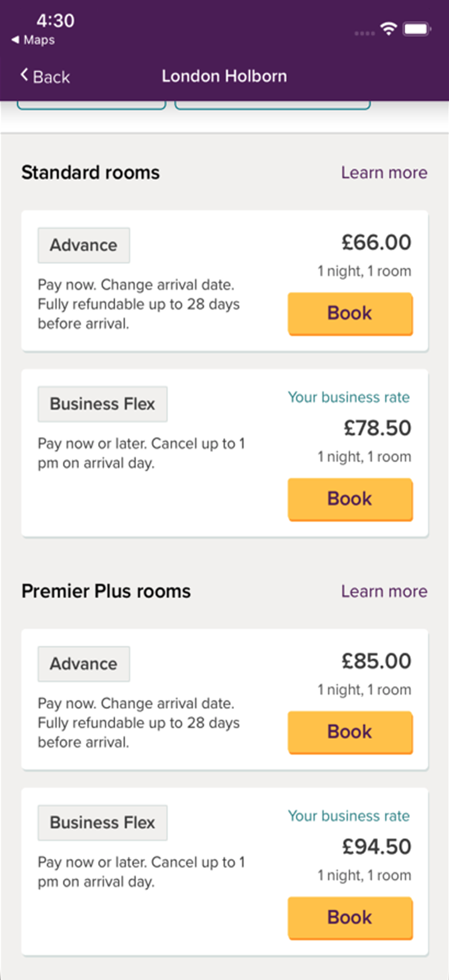Return to Maps via status bar link
The image size is (449, 980).
coord(34,40)
